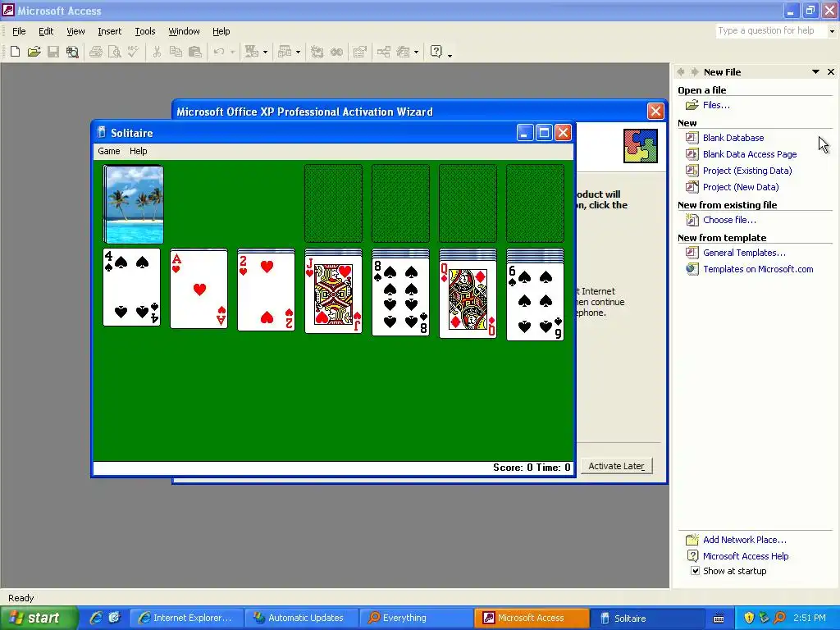Image resolution: width=840 pixels, height=630 pixels.
Task: Open the File menu in Access
Action: [19, 31]
